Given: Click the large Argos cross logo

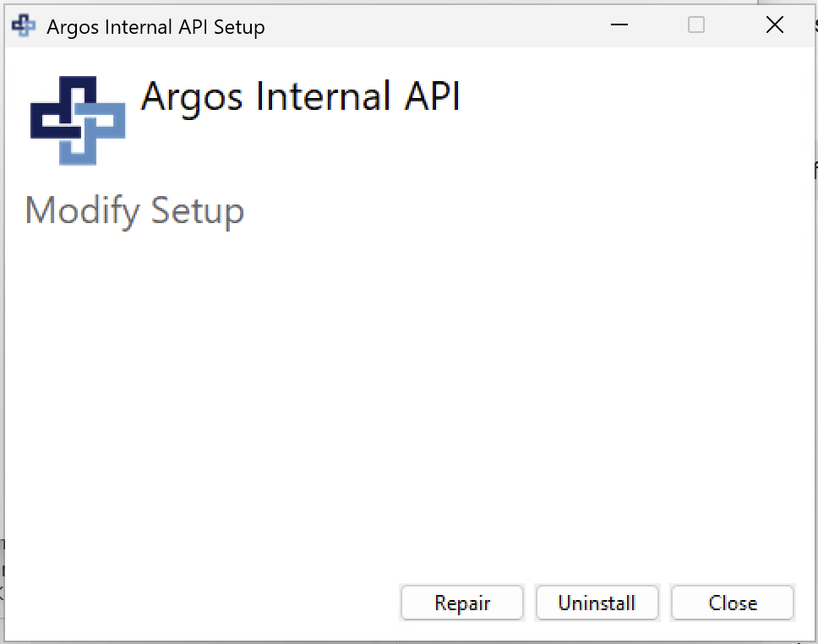Looking at the screenshot, I should (x=78, y=121).
